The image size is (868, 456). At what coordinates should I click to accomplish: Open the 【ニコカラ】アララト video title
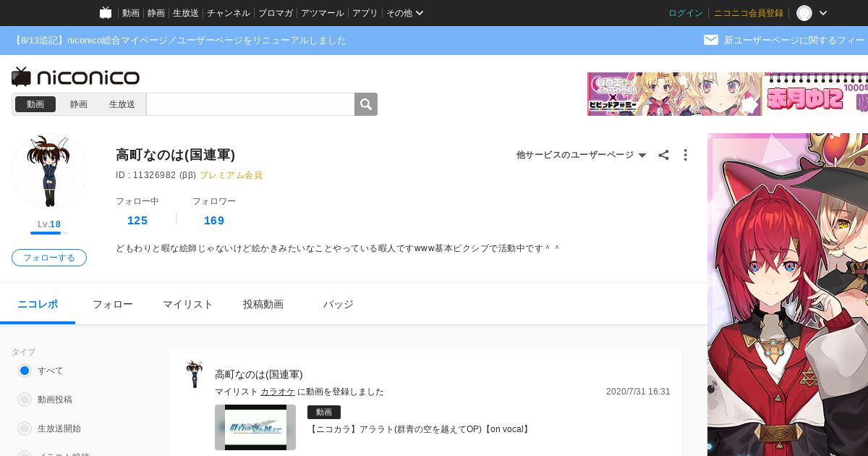click(420, 429)
